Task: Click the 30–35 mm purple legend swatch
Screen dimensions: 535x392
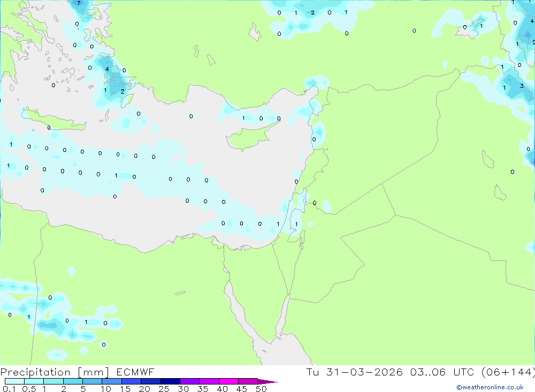Action: click(189, 381)
